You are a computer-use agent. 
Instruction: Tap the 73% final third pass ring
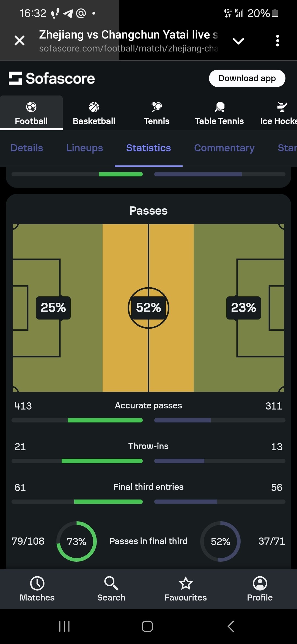[76, 541]
